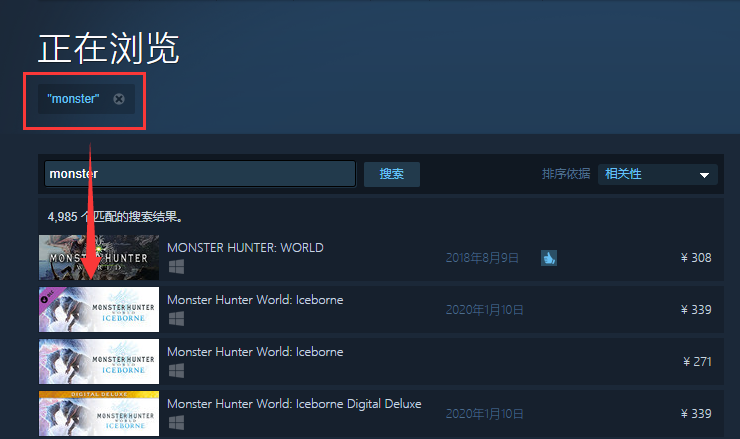The width and height of the screenshot is (740, 439).
Task: Click the ¥ 271 price
Action: point(698,362)
